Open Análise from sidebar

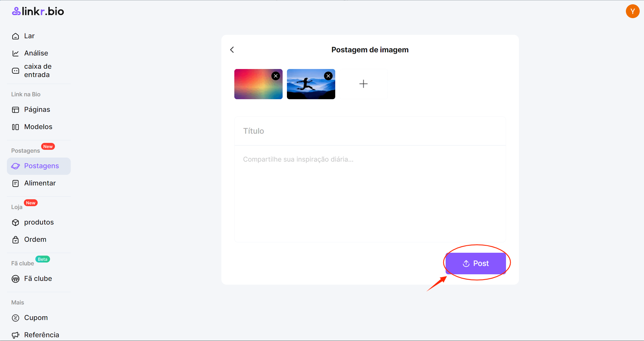36,53
